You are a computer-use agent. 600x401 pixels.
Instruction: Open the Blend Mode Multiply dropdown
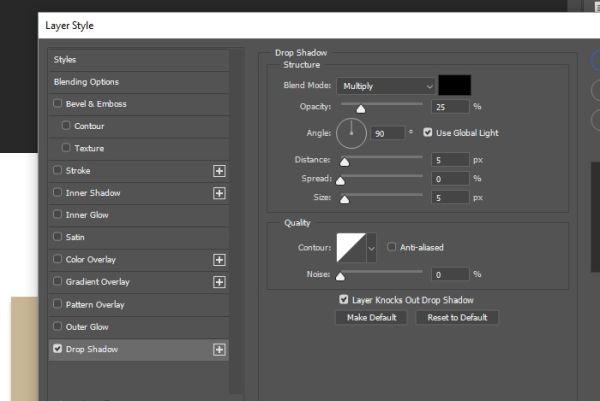tap(386, 86)
